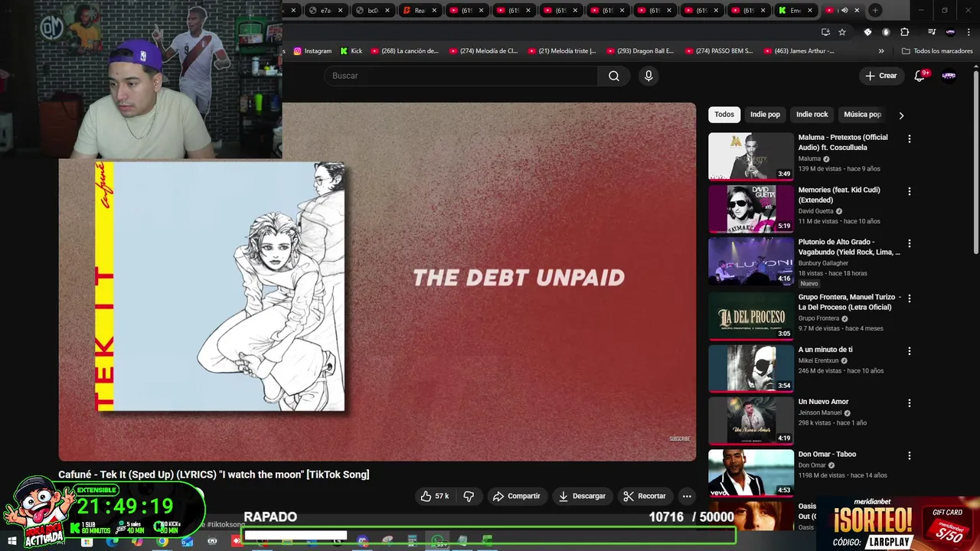Viewport: 980px width, 551px height.
Task: Switch to the 'Rea' browser tab
Action: pyautogui.click(x=420, y=10)
